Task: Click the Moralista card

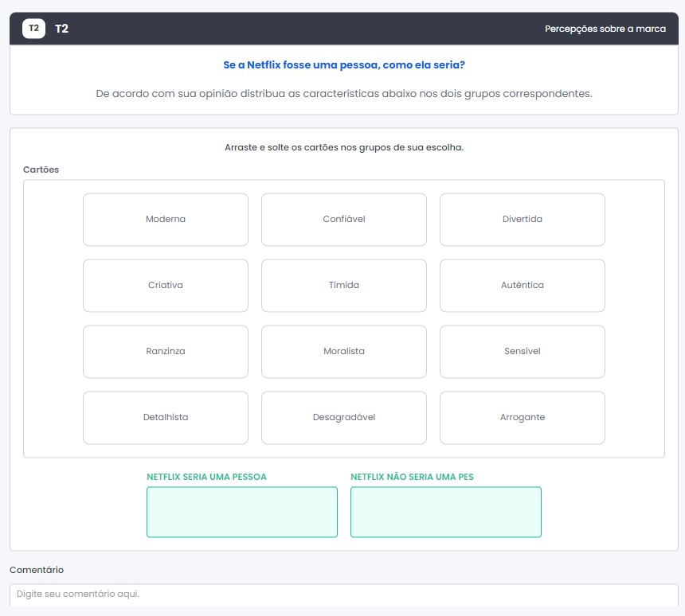Action: click(344, 352)
